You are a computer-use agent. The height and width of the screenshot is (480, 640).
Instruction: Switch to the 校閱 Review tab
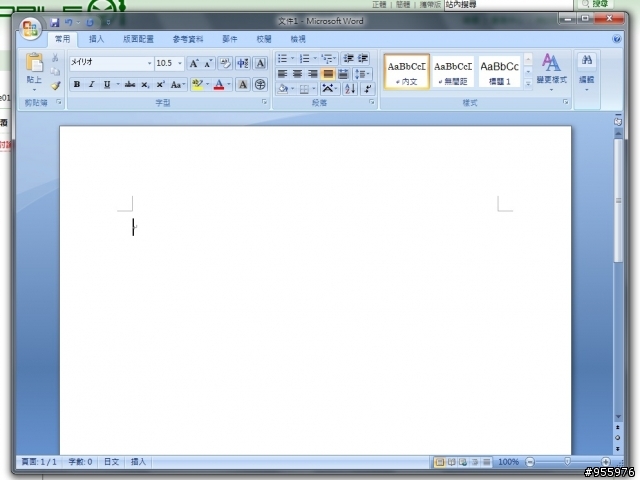click(264, 39)
